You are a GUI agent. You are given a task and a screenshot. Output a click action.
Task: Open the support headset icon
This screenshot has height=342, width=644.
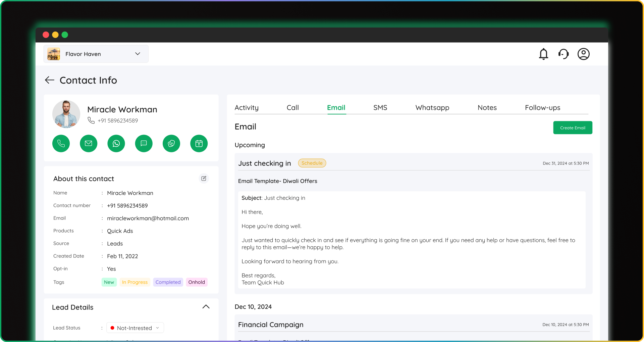pos(563,54)
